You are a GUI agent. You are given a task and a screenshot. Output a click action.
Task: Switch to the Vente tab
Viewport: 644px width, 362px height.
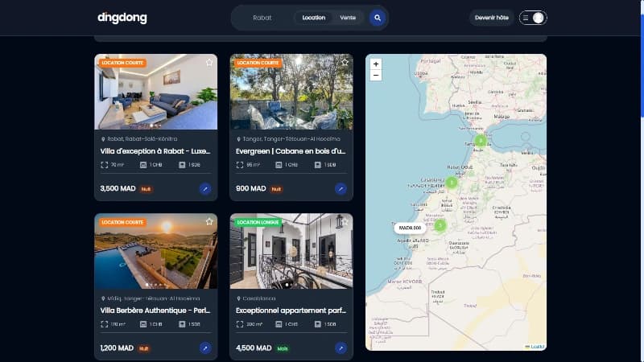[x=348, y=18]
